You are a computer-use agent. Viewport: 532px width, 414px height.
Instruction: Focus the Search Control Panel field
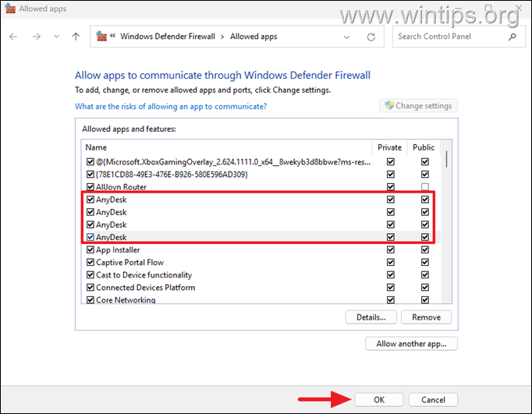coord(459,37)
